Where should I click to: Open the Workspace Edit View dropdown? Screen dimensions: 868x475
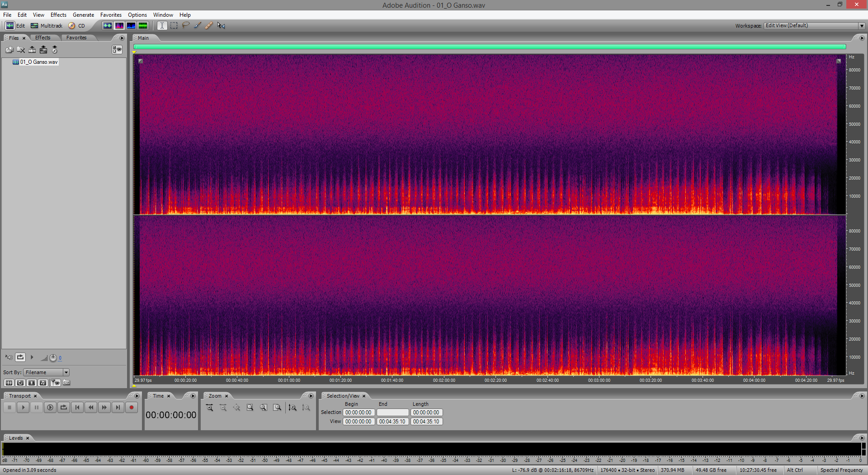[x=862, y=26]
